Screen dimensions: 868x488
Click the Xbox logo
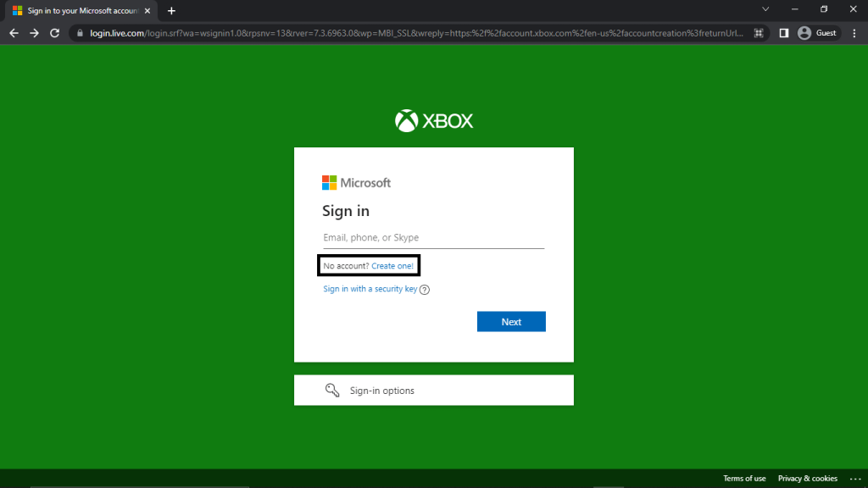coord(434,120)
